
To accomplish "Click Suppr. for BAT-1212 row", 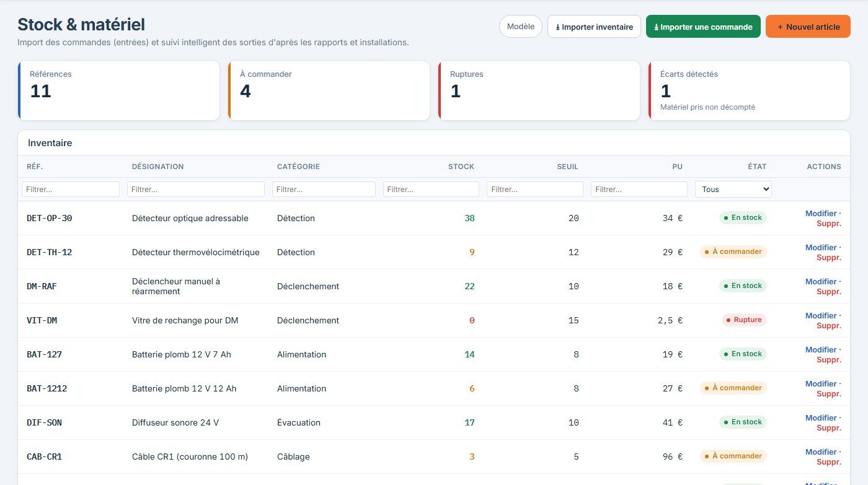I will pos(829,394).
